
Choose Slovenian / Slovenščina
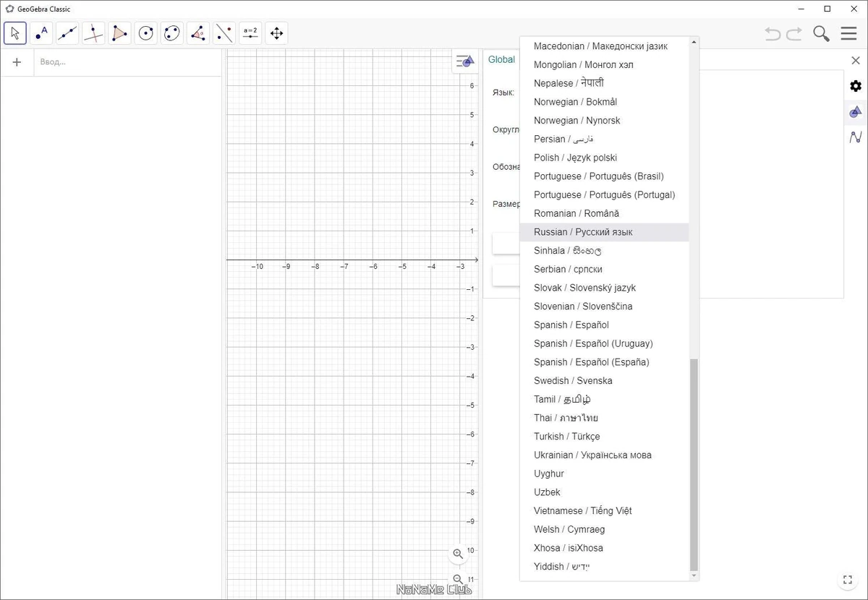pos(604,307)
